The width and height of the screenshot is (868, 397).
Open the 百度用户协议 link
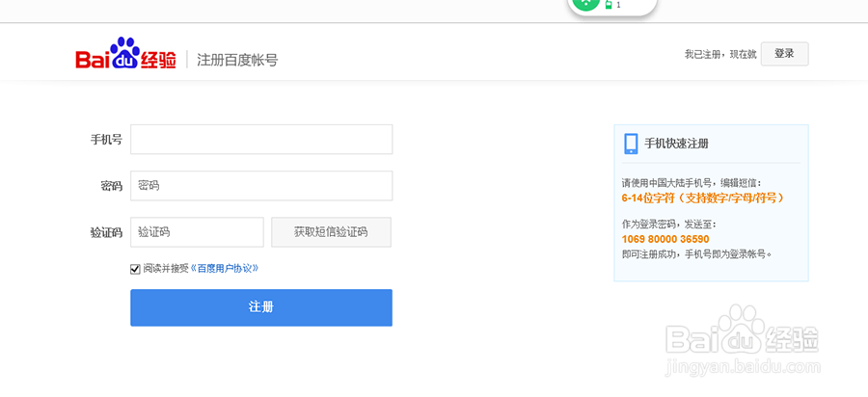[x=225, y=269]
